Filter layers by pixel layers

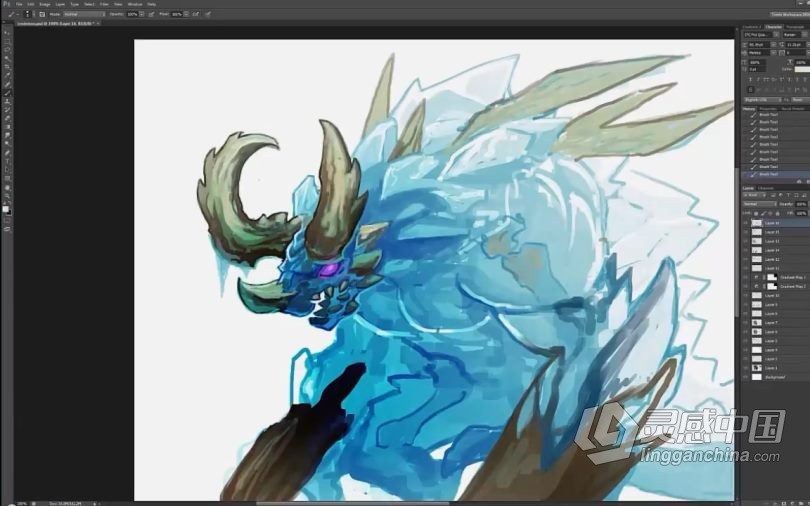(773, 195)
